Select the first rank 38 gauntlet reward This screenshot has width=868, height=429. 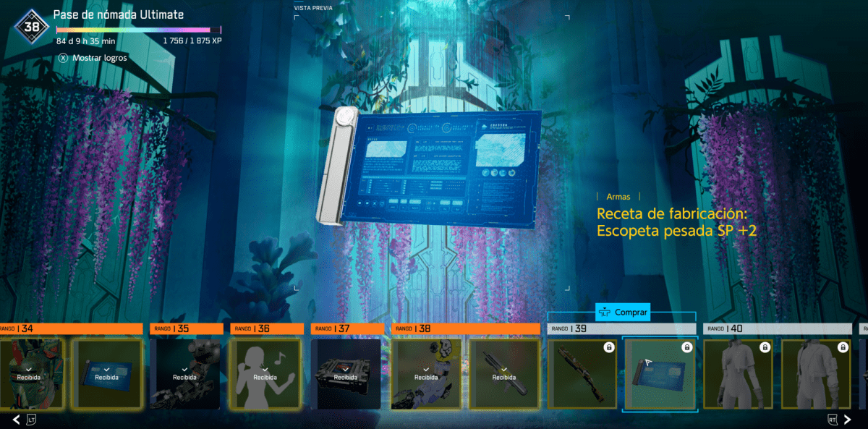coord(425,374)
